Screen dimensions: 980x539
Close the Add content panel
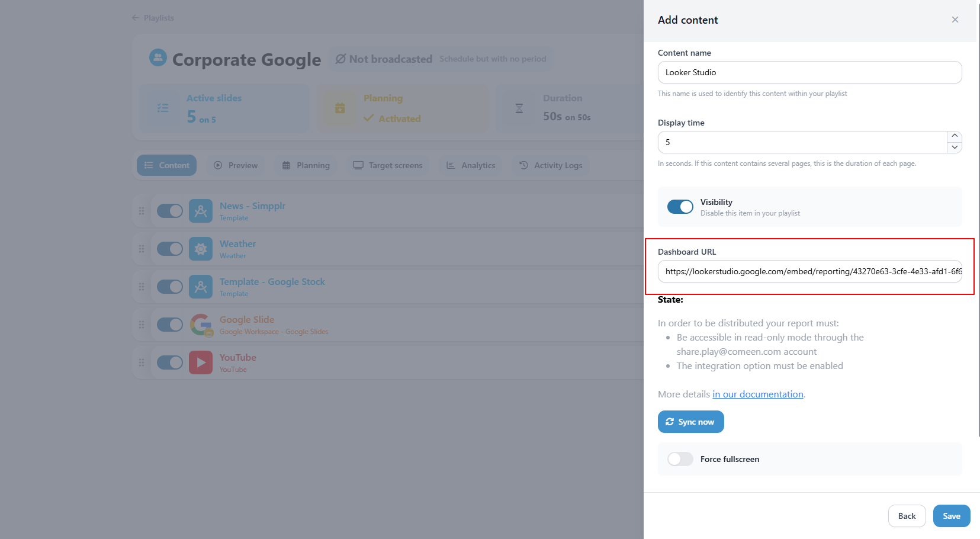pyautogui.click(x=955, y=20)
